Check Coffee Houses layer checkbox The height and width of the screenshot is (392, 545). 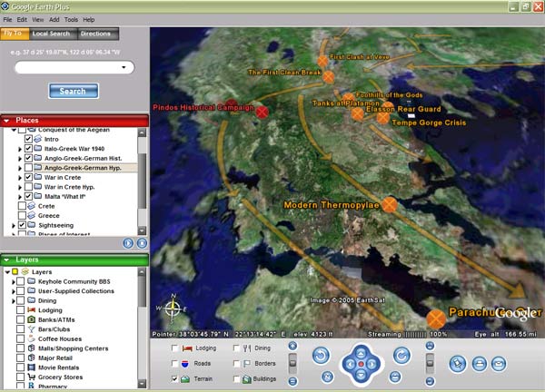pos(21,338)
